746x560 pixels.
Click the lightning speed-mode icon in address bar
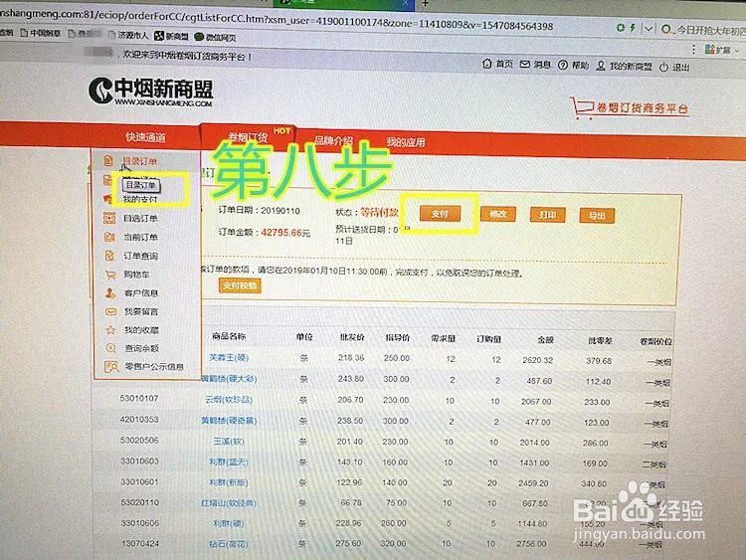(x=633, y=28)
